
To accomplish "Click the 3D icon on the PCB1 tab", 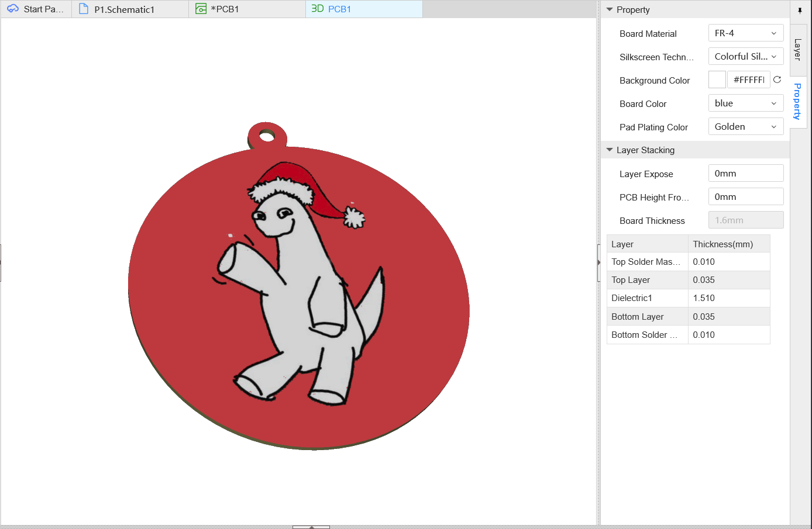I will tap(318, 9).
